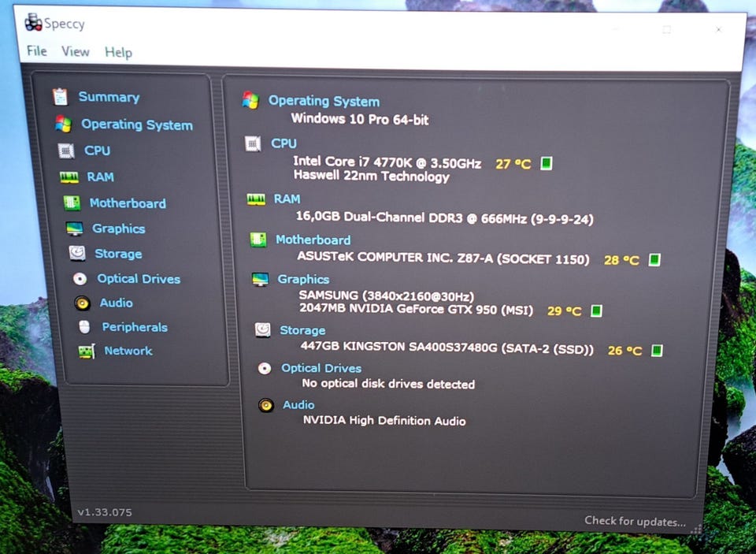Click the Speccy app icon in title bar
756x554 pixels.
tap(33, 23)
